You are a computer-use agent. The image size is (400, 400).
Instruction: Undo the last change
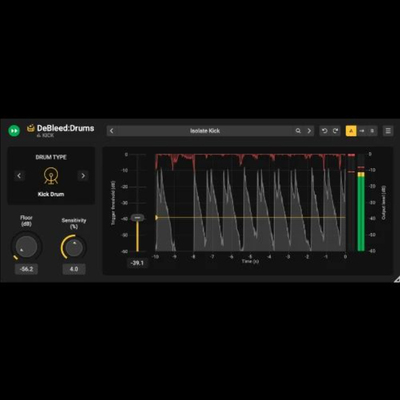[324, 131]
